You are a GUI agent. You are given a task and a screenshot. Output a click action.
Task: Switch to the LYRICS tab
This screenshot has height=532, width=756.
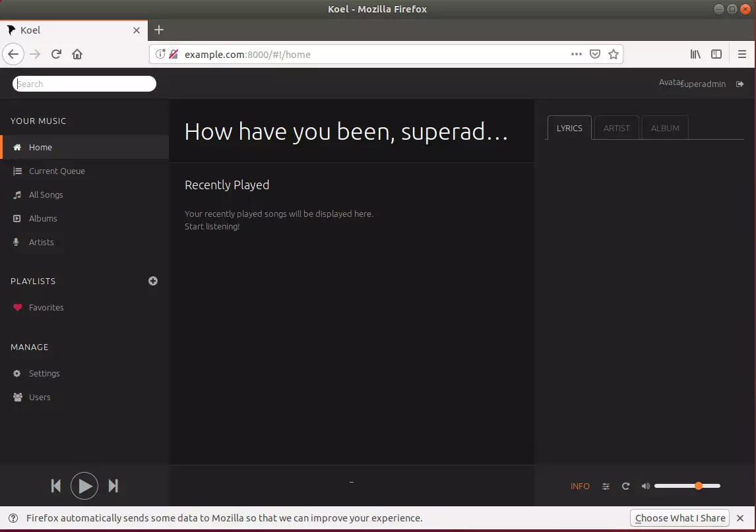tap(569, 128)
